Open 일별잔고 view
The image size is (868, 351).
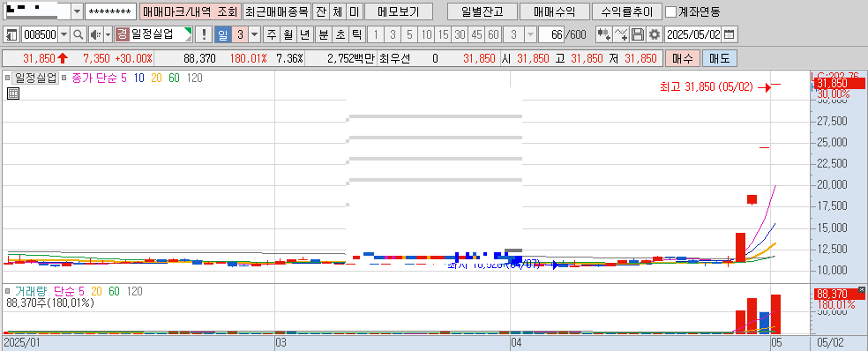pos(483,11)
